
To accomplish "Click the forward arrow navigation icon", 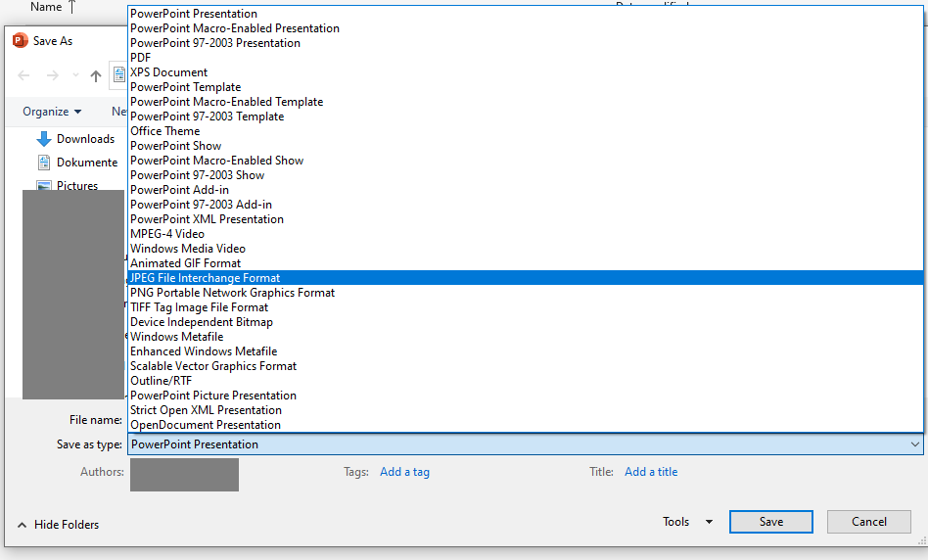I will pos(53,76).
